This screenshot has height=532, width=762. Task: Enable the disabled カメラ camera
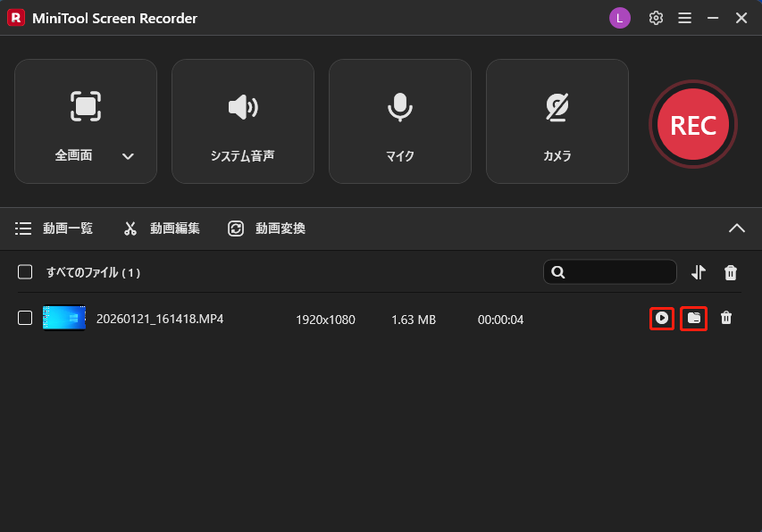[557, 121]
